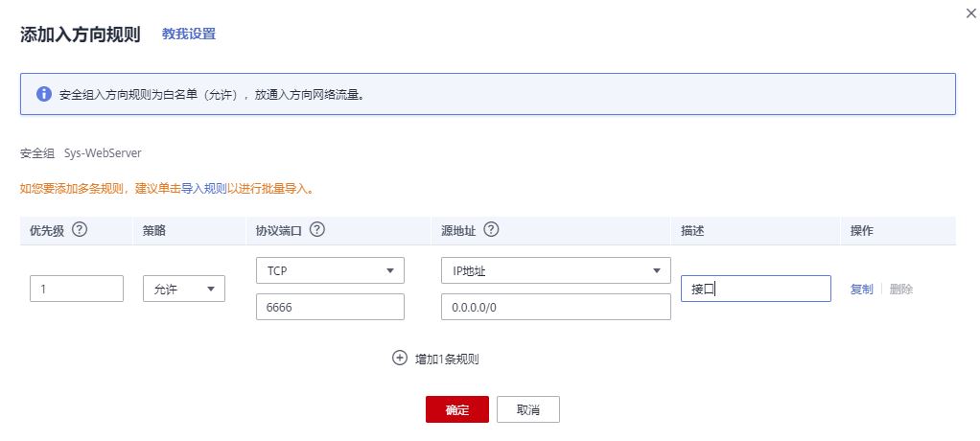This screenshot has height=441, width=980.
Task: Open the 允许 policy dropdown
Action: tap(184, 289)
